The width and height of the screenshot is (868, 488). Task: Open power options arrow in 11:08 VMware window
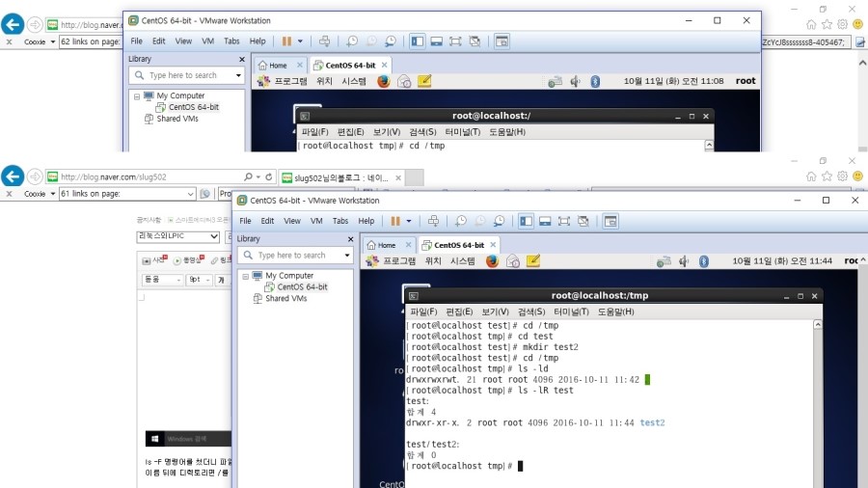[x=300, y=41]
